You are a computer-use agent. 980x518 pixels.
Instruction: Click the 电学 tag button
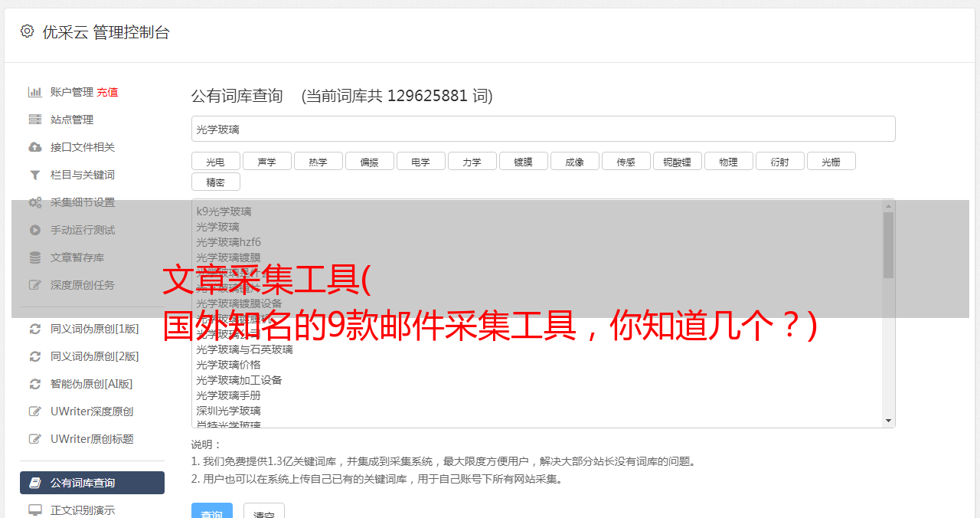[421, 161]
